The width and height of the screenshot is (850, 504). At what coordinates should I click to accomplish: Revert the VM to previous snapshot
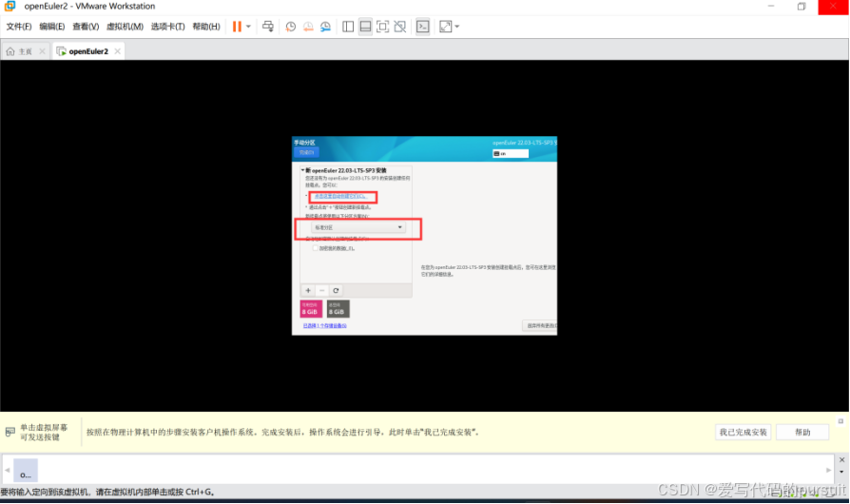coord(308,27)
